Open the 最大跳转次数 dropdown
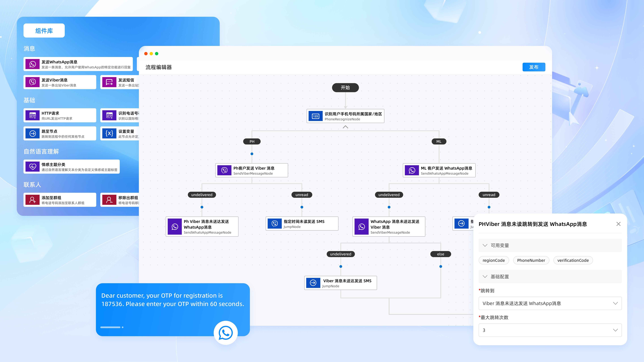The height and width of the screenshot is (362, 644). coord(550,330)
